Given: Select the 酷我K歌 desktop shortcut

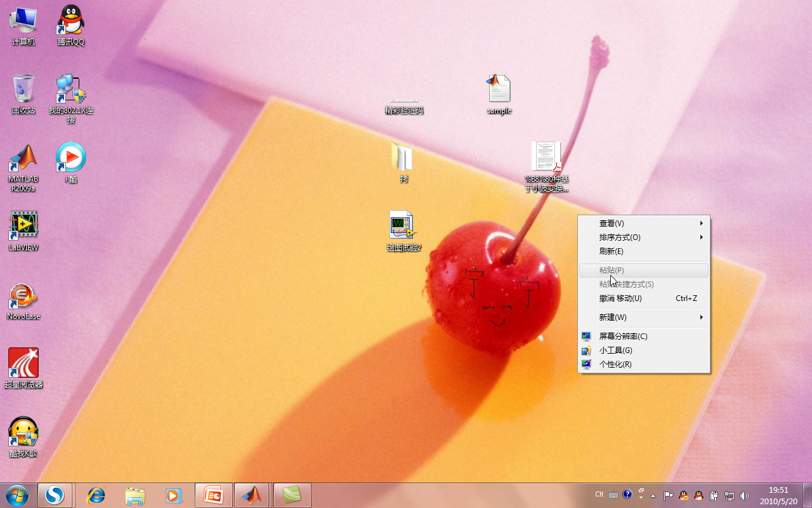Looking at the screenshot, I should 23,437.
